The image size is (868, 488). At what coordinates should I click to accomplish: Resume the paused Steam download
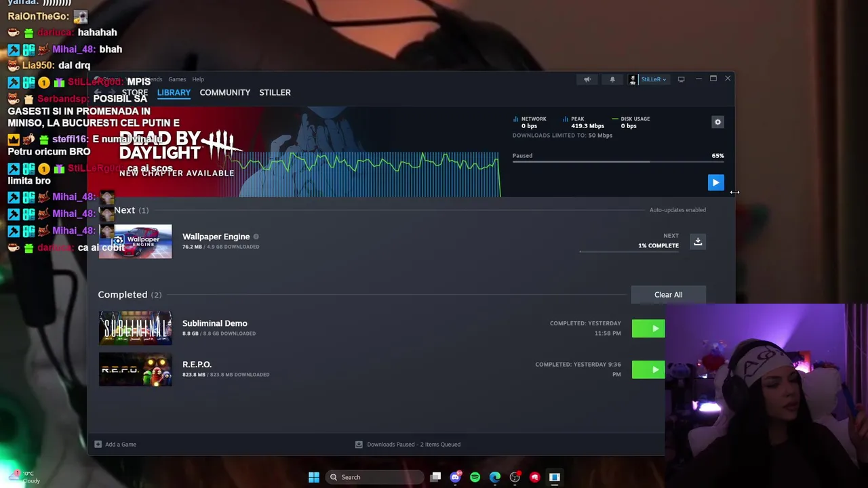coord(715,182)
